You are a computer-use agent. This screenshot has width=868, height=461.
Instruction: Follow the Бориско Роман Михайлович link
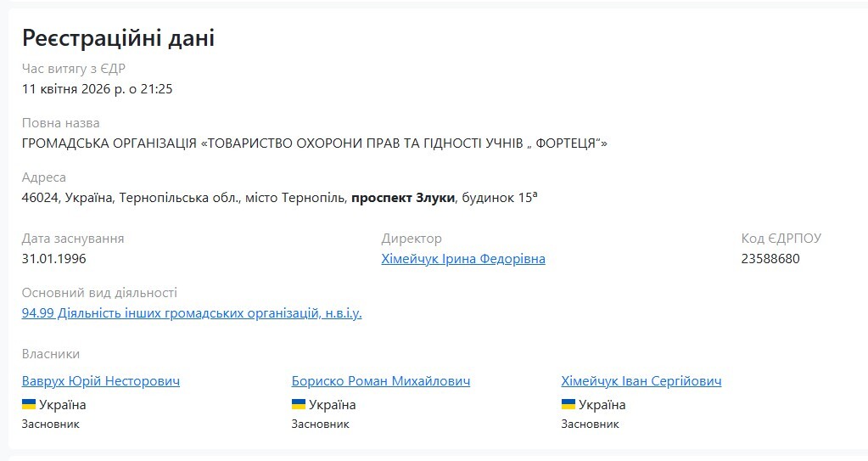380,381
